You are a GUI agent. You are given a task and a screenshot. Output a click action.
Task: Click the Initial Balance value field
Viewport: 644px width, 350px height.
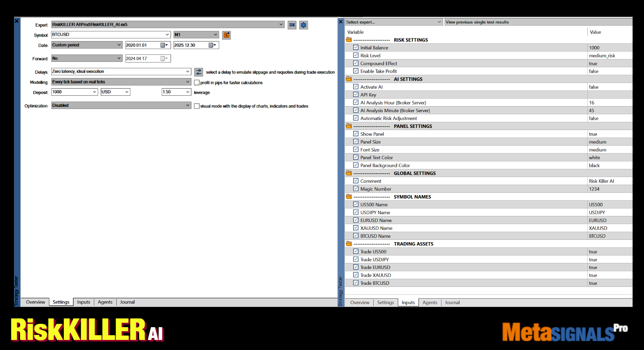594,48
